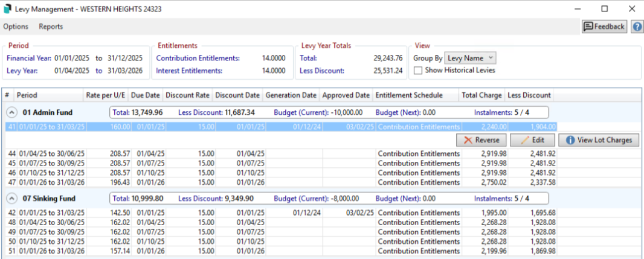This screenshot has height=259, width=644.
Task: Click the Entitlement Schedule column header
Action: [x=415, y=95]
